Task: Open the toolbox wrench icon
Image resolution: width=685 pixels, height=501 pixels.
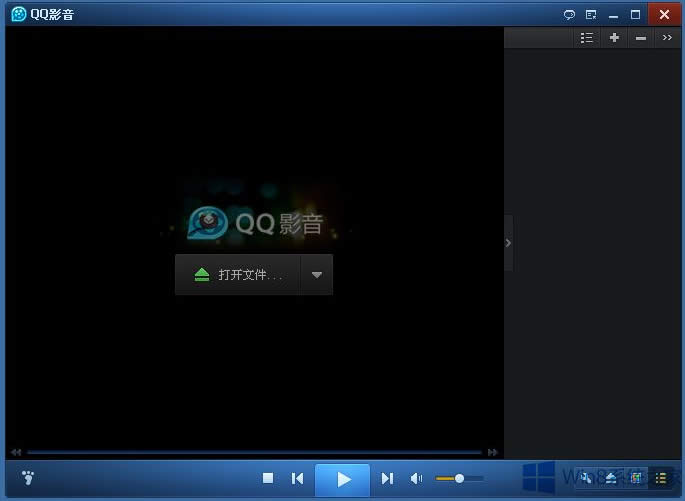Action: [x=586, y=479]
